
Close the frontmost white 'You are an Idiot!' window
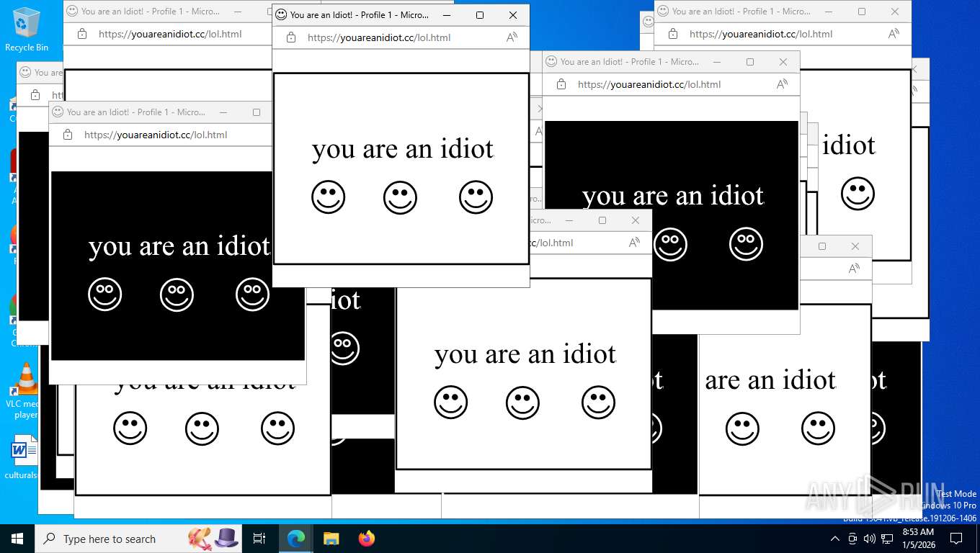point(513,15)
